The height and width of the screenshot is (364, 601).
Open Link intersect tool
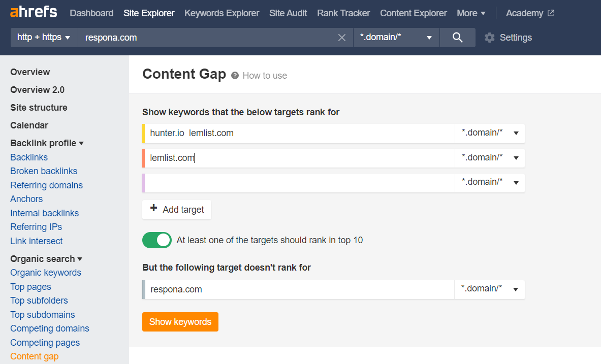pyautogui.click(x=37, y=241)
